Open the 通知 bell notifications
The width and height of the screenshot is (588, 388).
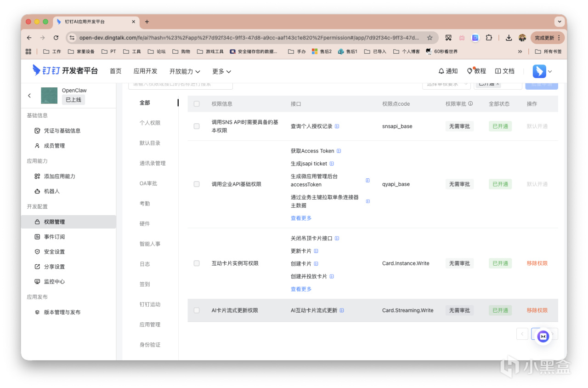(448, 71)
